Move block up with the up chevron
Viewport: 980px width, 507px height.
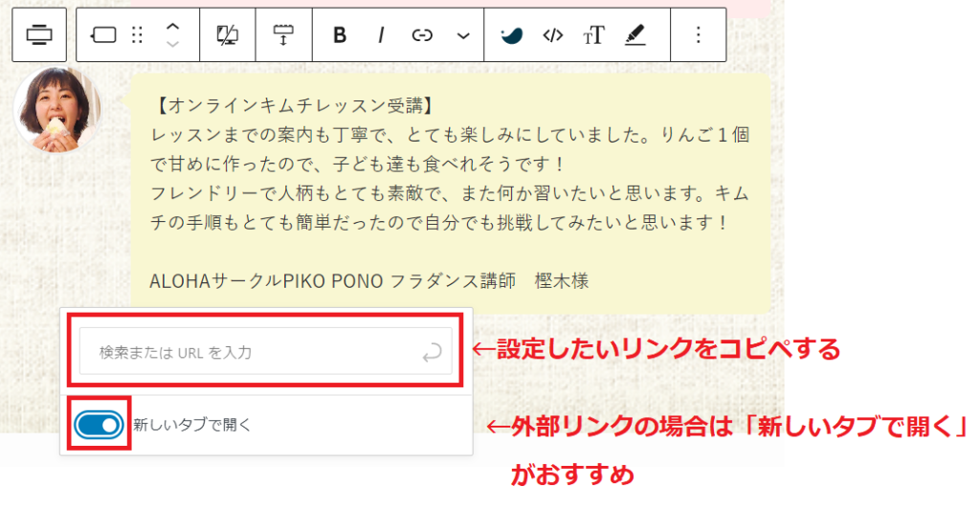172,27
